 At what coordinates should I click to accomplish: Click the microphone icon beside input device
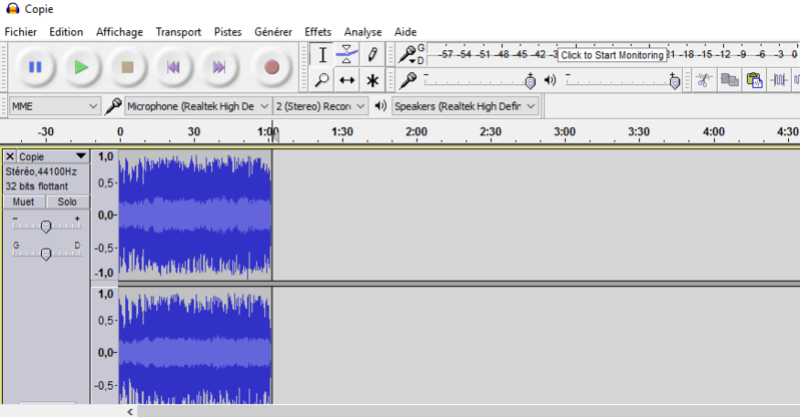[113, 106]
